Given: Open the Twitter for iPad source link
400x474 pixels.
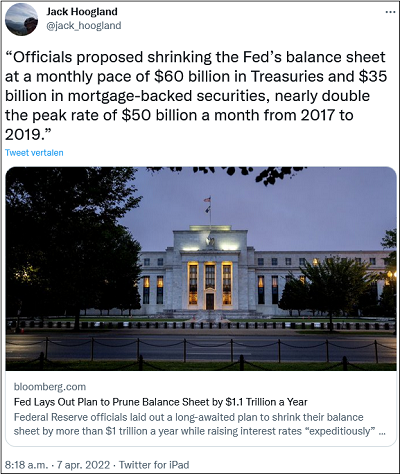Looking at the screenshot, I should (x=154, y=465).
